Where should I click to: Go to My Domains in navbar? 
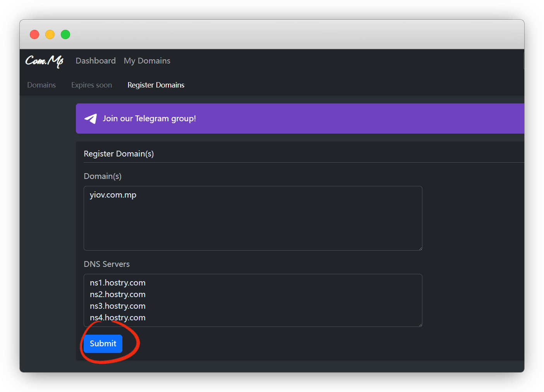click(x=147, y=61)
